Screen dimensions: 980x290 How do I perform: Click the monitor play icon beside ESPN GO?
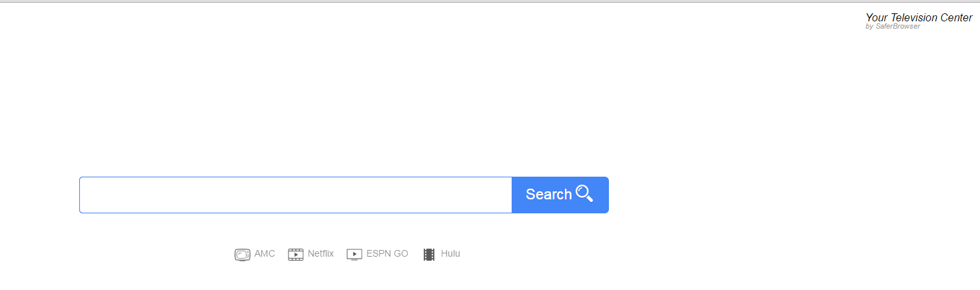tap(354, 255)
